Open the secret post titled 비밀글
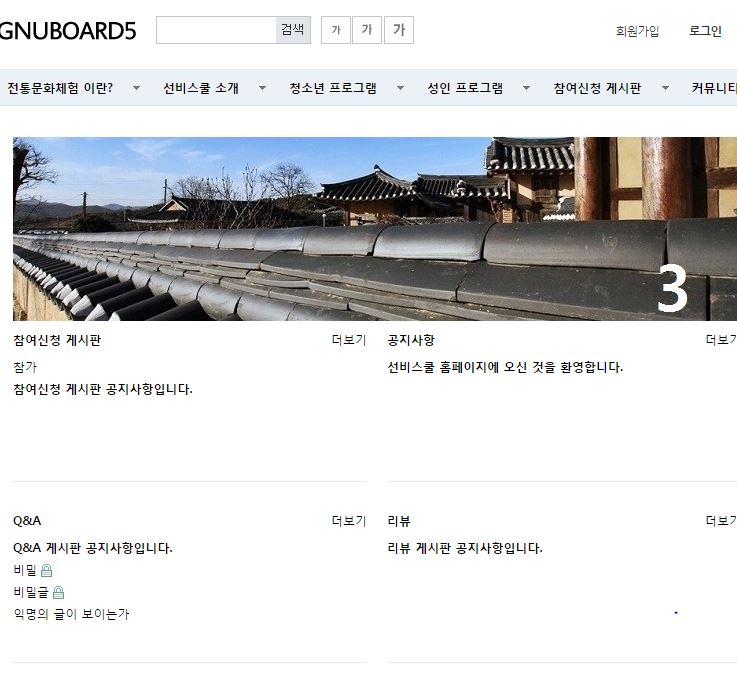 tap(31, 592)
